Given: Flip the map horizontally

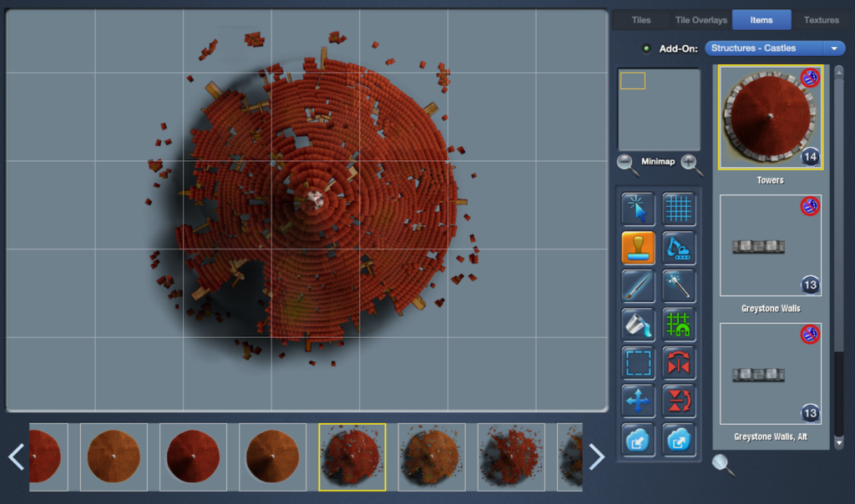Looking at the screenshot, I should coord(679,362).
